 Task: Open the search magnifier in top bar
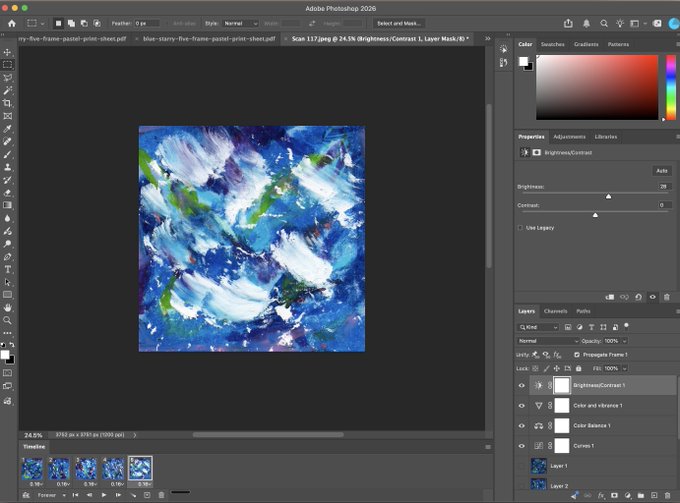(604, 23)
